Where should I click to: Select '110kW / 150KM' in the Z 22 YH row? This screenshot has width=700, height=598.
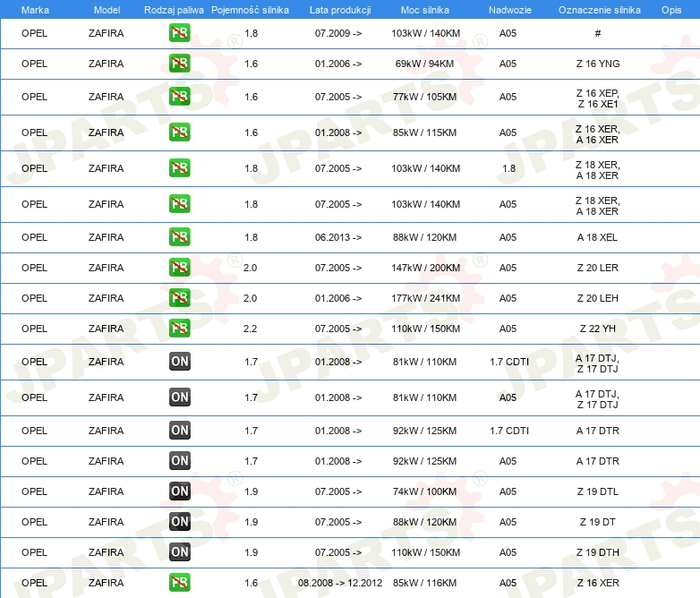(425, 329)
